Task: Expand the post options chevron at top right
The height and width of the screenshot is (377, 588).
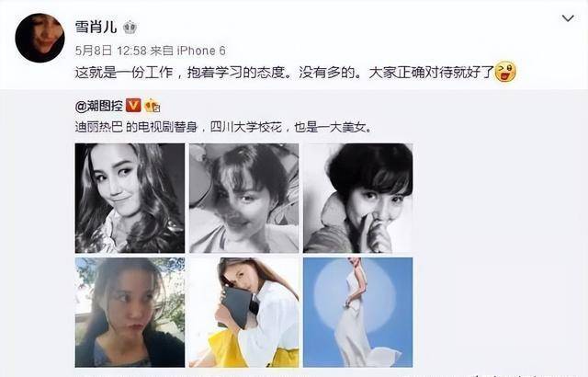Action: point(568,18)
